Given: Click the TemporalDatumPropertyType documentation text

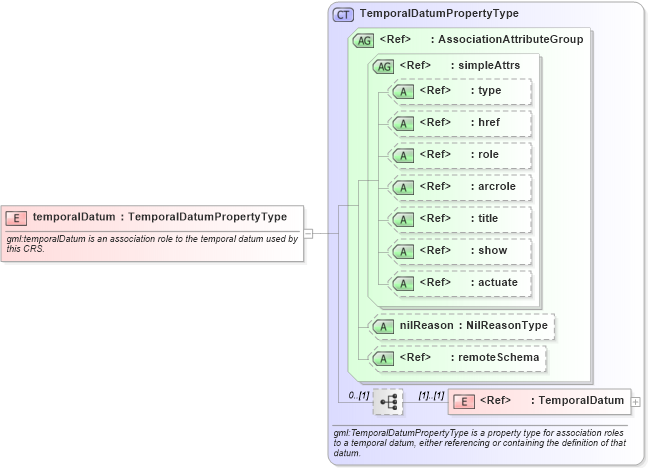Looking at the screenshot, I should click(x=479, y=443).
